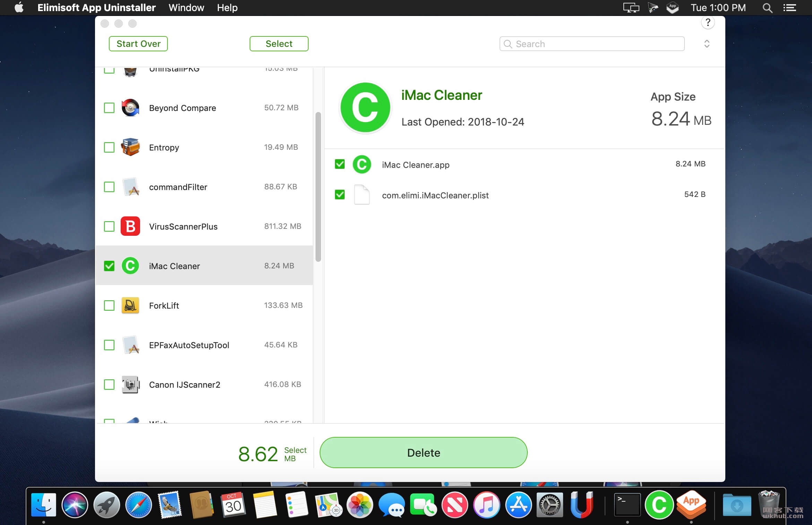Open FaceTime app in the Dock

(x=423, y=505)
